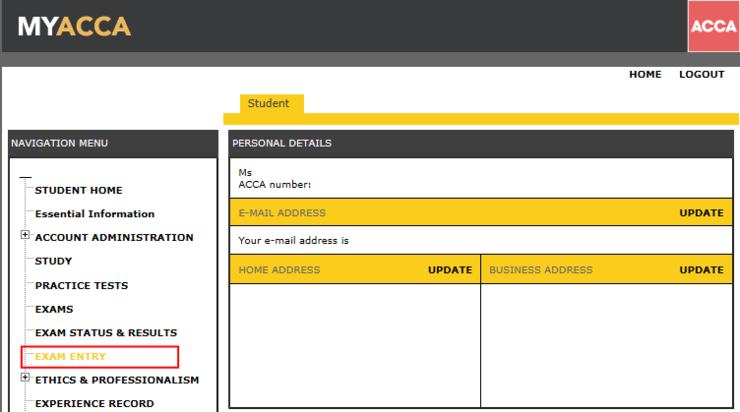This screenshot has width=740, height=412.
Task: Click the red ACCA logo badge
Action: 713,26
